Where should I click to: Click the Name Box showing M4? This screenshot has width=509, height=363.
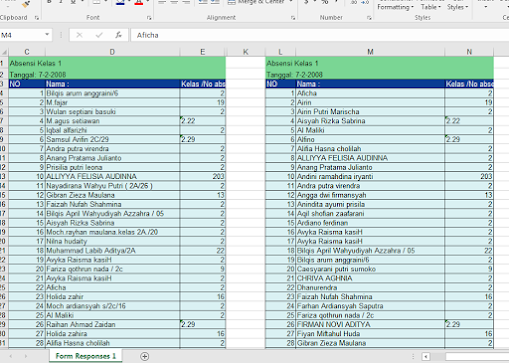(x=22, y=35)
